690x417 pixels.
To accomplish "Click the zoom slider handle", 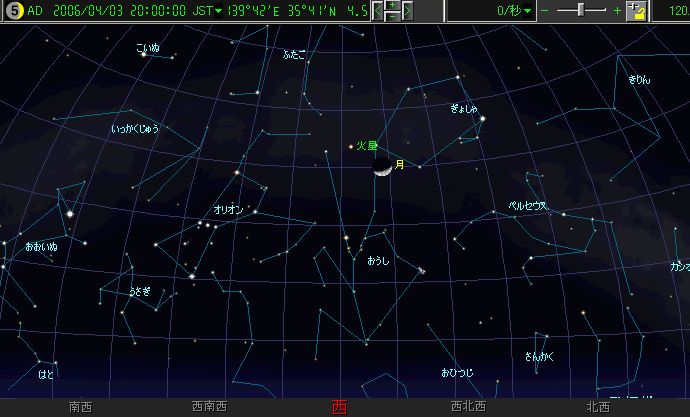I will (582, 10).
